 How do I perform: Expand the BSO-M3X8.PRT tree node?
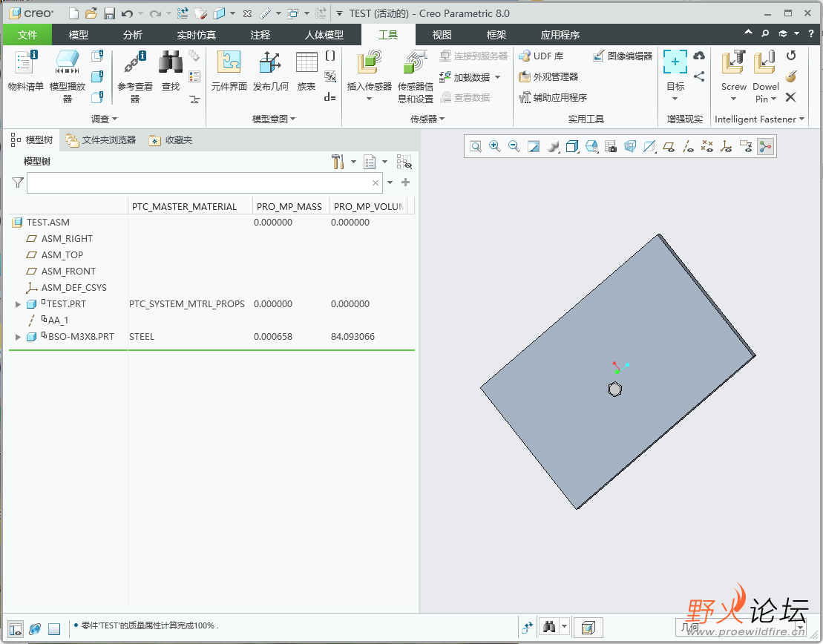point(18,337)
